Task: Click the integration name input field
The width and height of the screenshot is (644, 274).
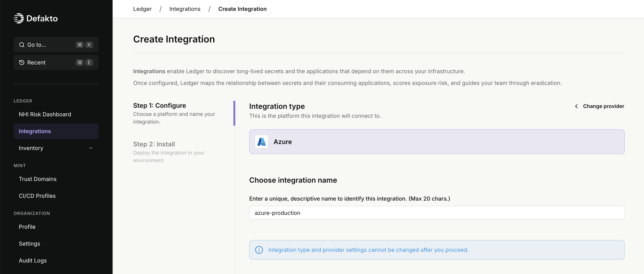Action: (437, 213)
